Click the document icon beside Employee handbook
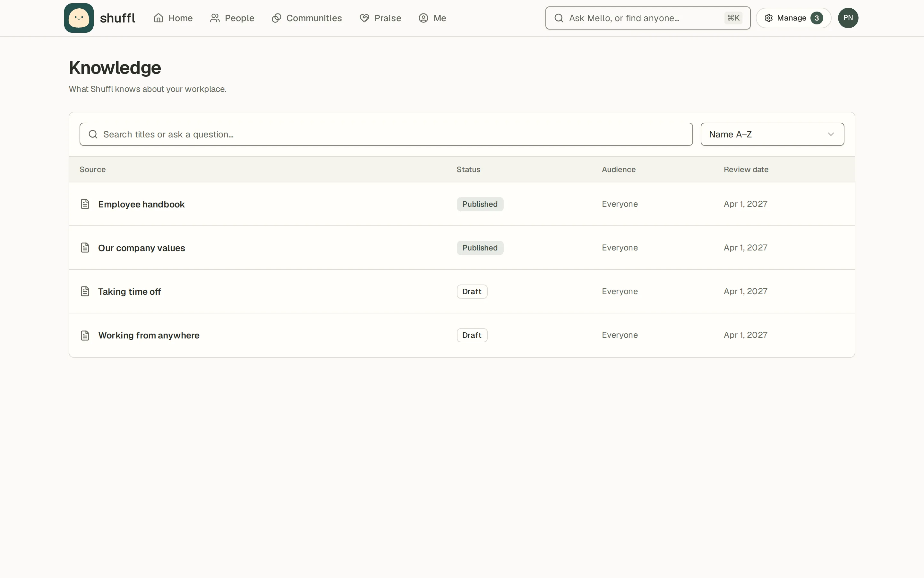 tap(85, 204)
